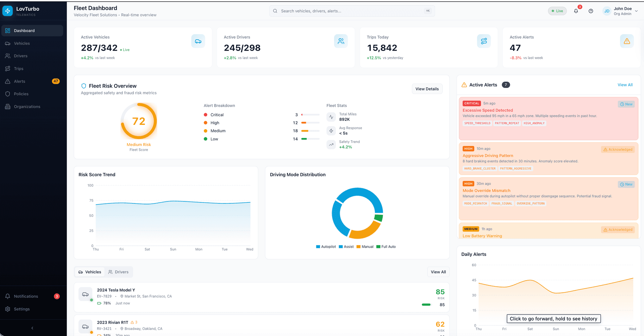This screenshot has height=336, width=644.
Task: Expand the Excessive Speed Detected alert
Action: pyautogui.click(x=548, y=118)
